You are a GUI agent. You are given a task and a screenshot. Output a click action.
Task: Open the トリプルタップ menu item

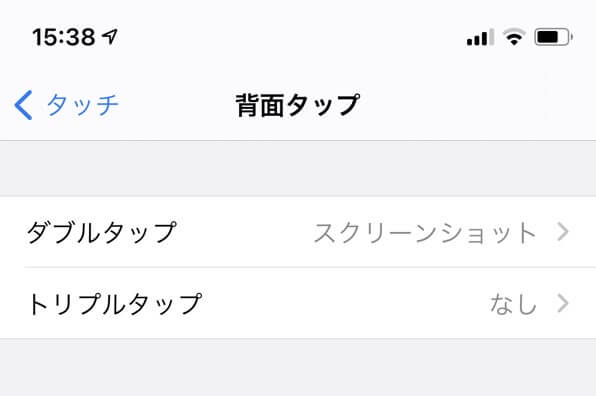click(x=298, y=303)
